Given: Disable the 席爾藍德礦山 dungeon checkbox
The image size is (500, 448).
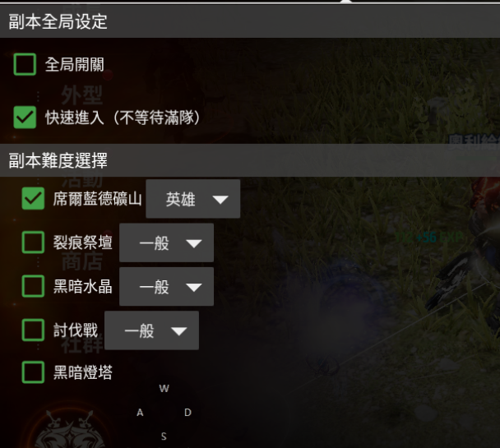Looking at the screenshot, I should click(33, 198).
